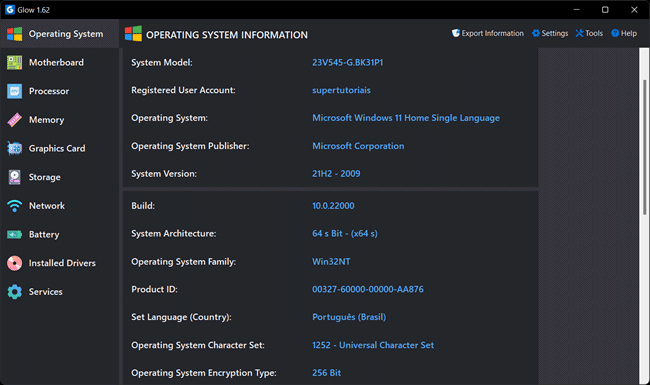Open the Memory RAM stick icon
This screenshot has height=385, width=650.
[x=15, y=120]
